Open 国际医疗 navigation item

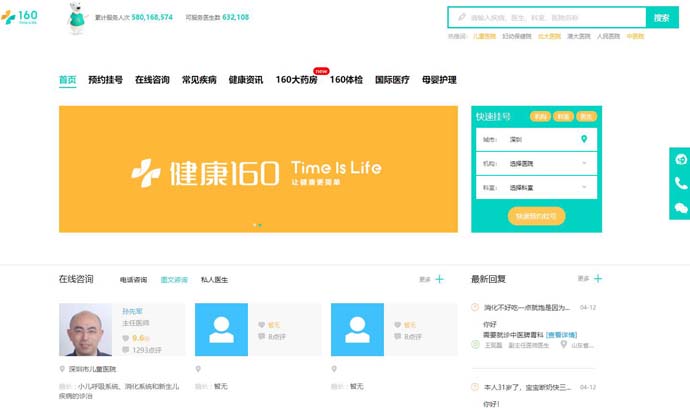[x=392, y=80]
